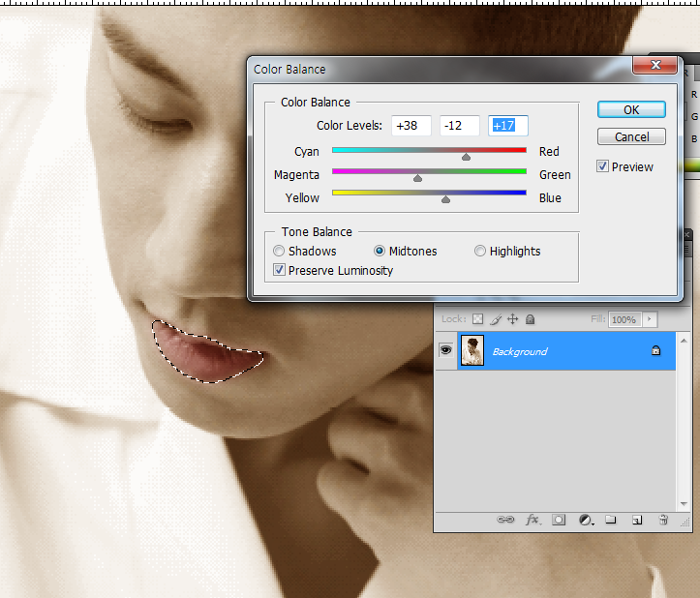This screenshot has height=598, width=700.
Task: Click the first Color Levels field +38
Action: [x=411, y=126]
